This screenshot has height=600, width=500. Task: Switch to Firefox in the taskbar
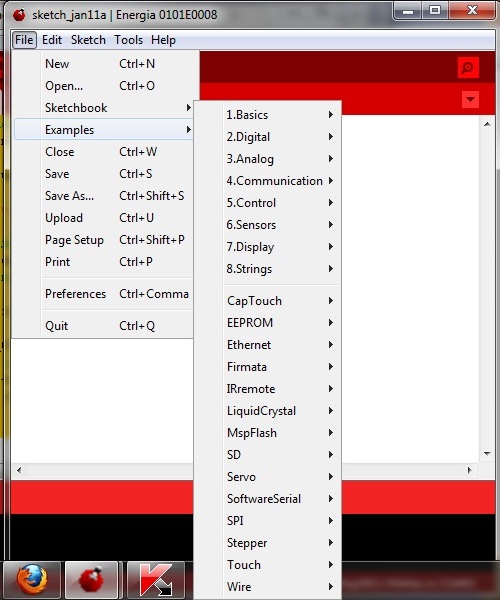[32, 580]
